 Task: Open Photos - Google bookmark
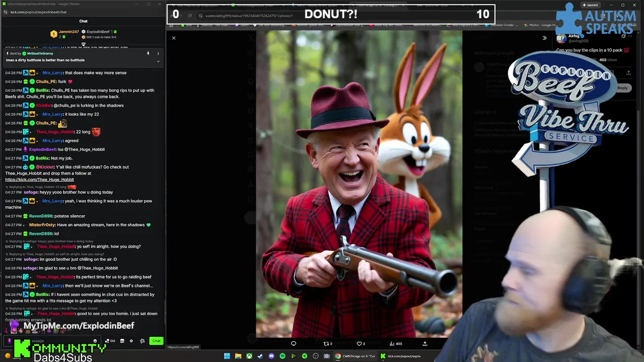(540, 25)
